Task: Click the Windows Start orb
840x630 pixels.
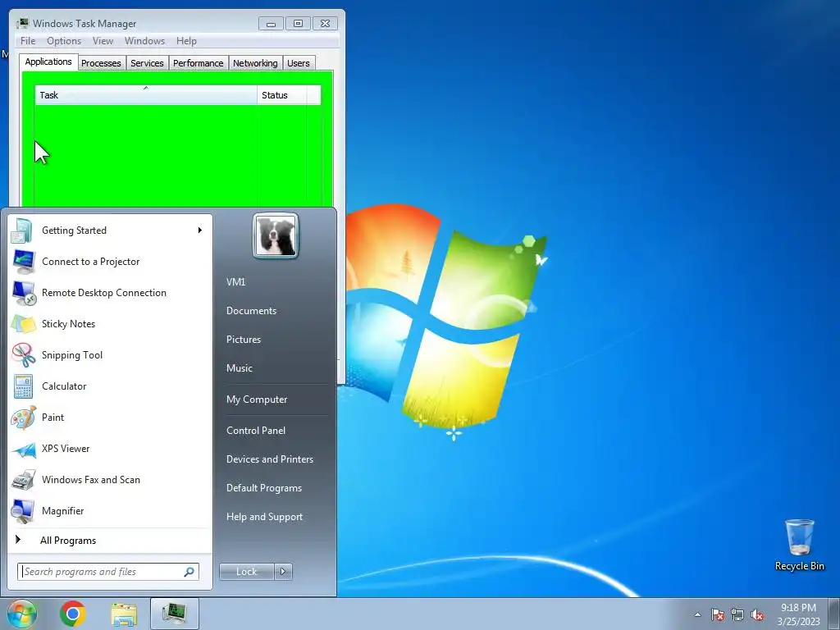Action: [21, 614]
